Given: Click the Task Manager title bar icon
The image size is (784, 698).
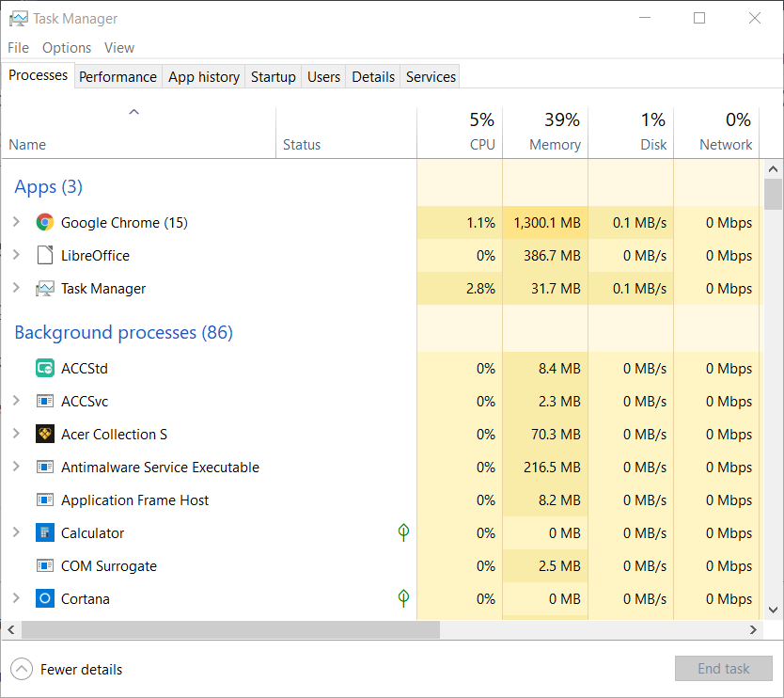Looking at the screenshot, I should pyautogui.click(x=19, y=19).
